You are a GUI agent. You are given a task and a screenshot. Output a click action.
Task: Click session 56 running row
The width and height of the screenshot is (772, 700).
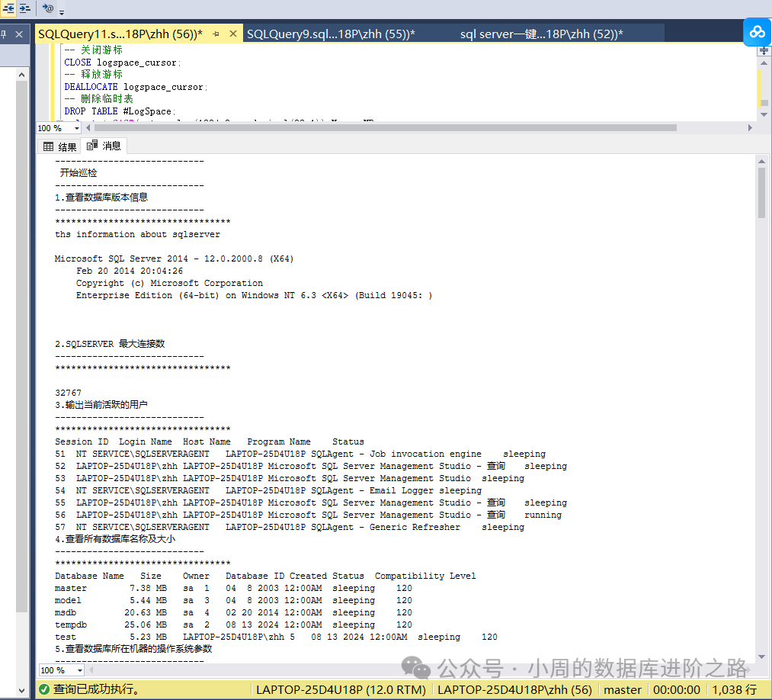pos(308,515)
